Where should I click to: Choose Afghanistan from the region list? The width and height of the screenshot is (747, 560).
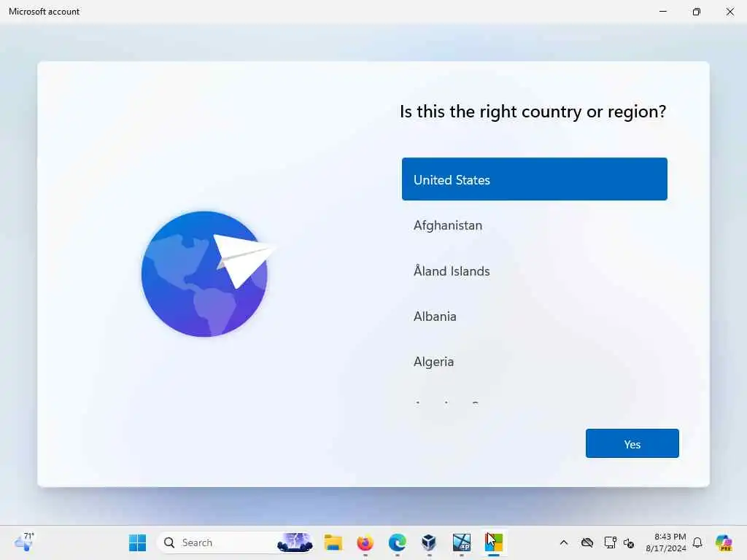coord(534,225)
